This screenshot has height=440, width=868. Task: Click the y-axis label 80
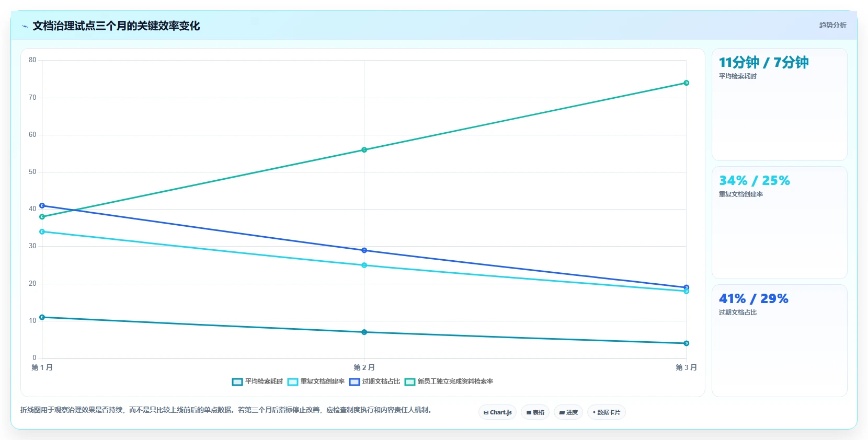(32, 60)
